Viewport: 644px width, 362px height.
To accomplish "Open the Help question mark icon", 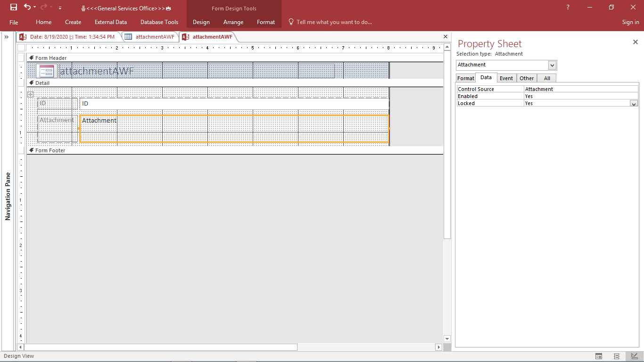I will click(568, 7).
